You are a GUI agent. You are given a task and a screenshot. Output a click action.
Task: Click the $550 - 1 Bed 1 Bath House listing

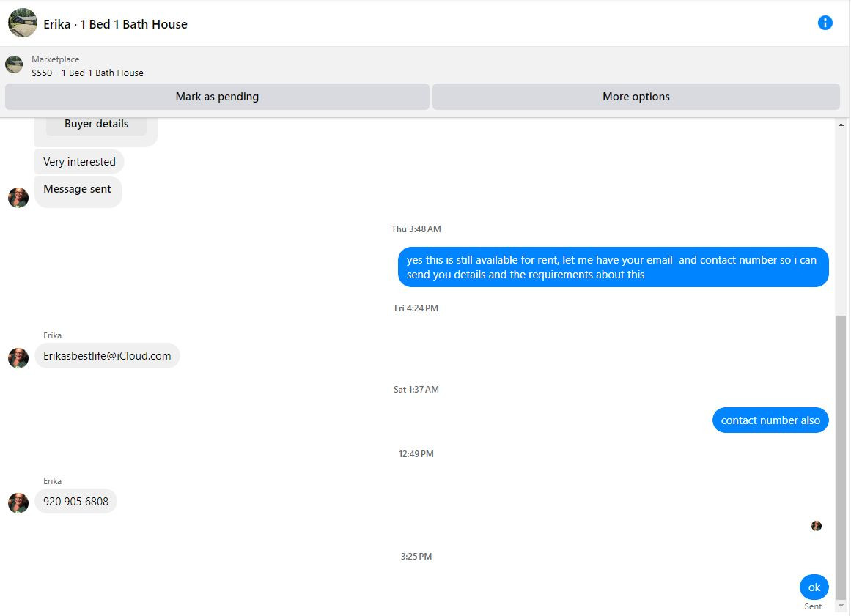87,73
